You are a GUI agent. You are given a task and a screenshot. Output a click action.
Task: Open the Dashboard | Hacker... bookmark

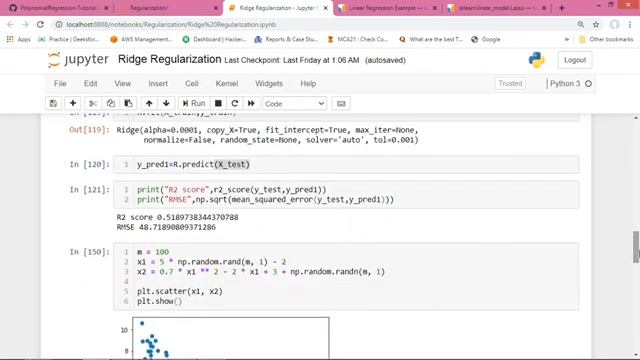click(x=214, y=40)
